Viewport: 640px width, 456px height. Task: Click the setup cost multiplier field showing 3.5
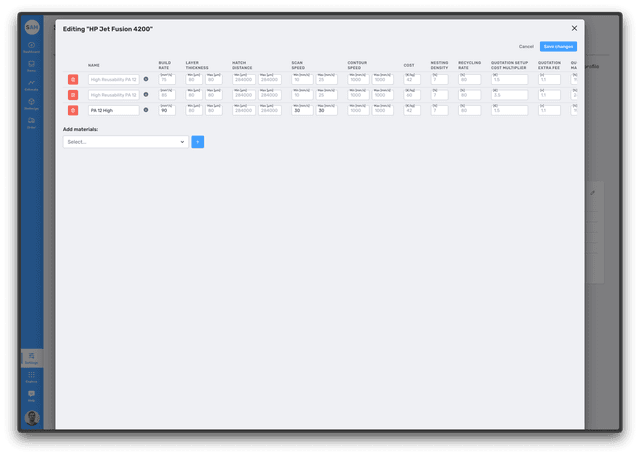tap(509, 95)
